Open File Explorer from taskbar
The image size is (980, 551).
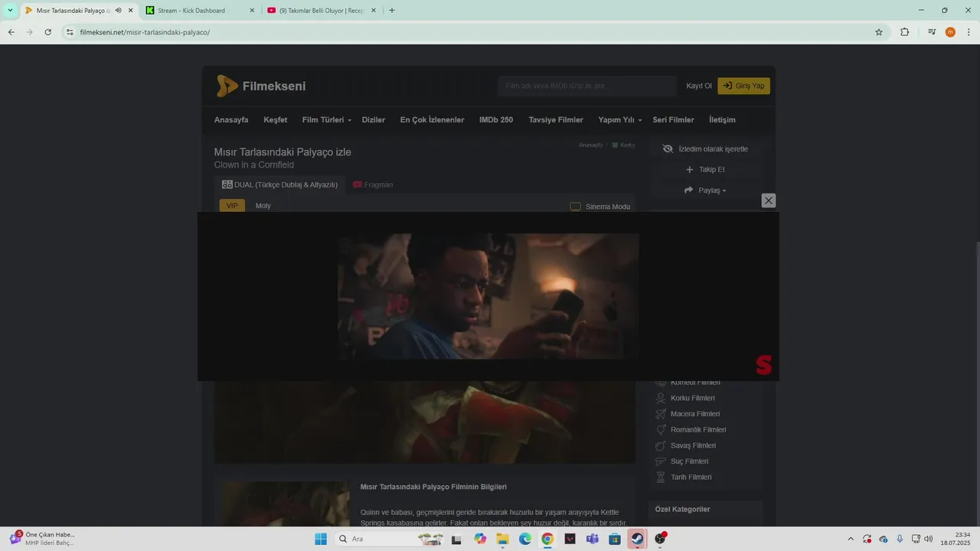(x=502, y=539)
